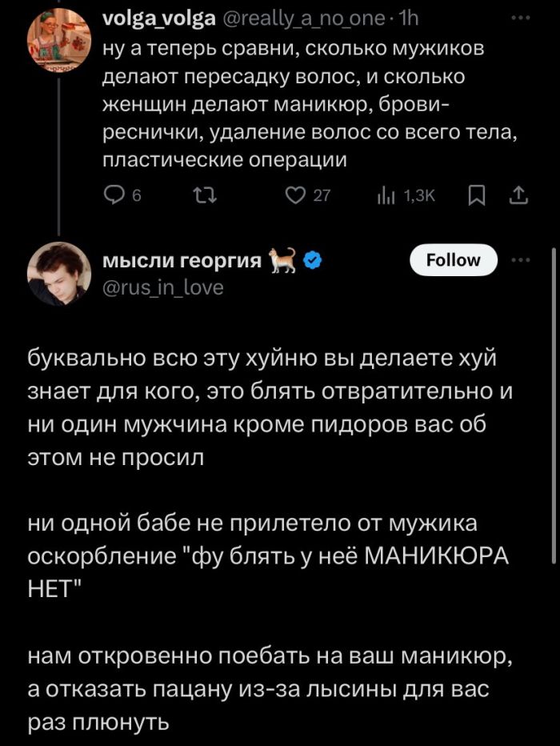This screenshot has height=746, width=560.
Task: Click the blue verified badge
Action: pyautogui.click(x=314, y=261)
